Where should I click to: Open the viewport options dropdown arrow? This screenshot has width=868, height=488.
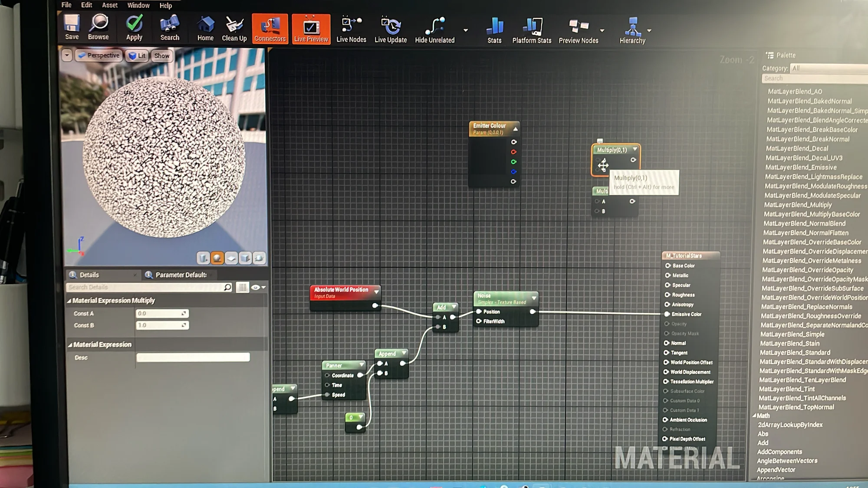pyautogui.click(x=67, y=55)
